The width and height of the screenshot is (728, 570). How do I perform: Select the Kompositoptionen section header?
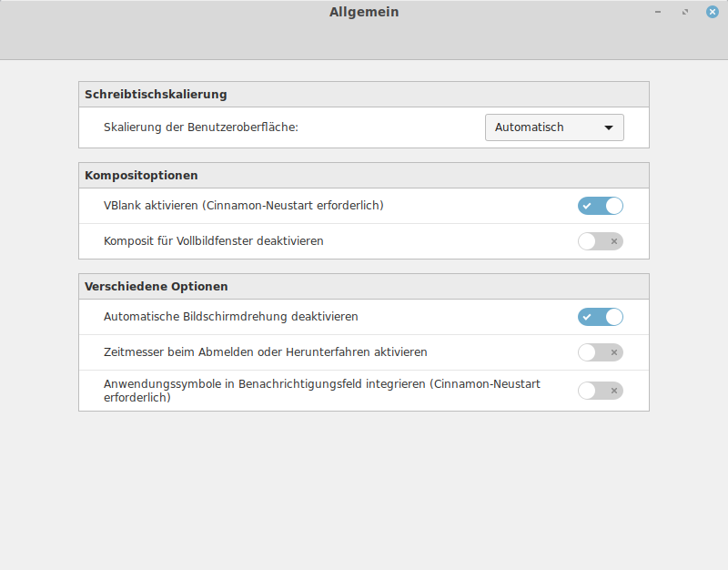coord(141,175)
